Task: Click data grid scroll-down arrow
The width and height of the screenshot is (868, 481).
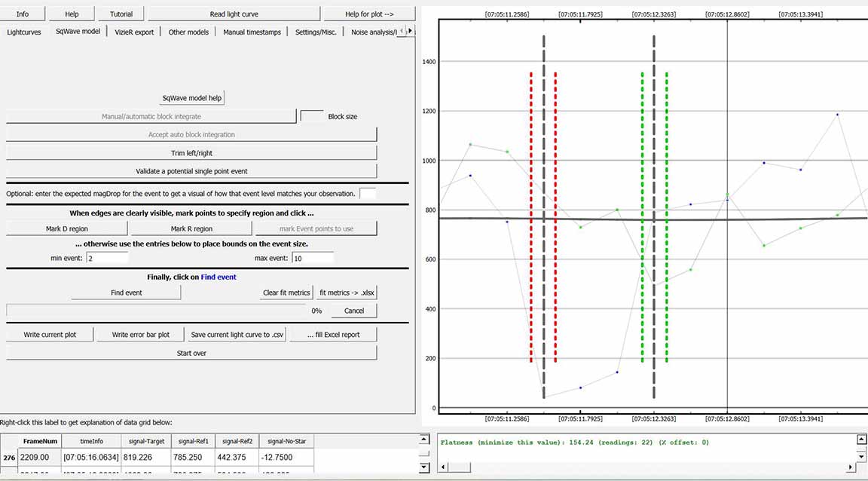Action: coord(423,468)
